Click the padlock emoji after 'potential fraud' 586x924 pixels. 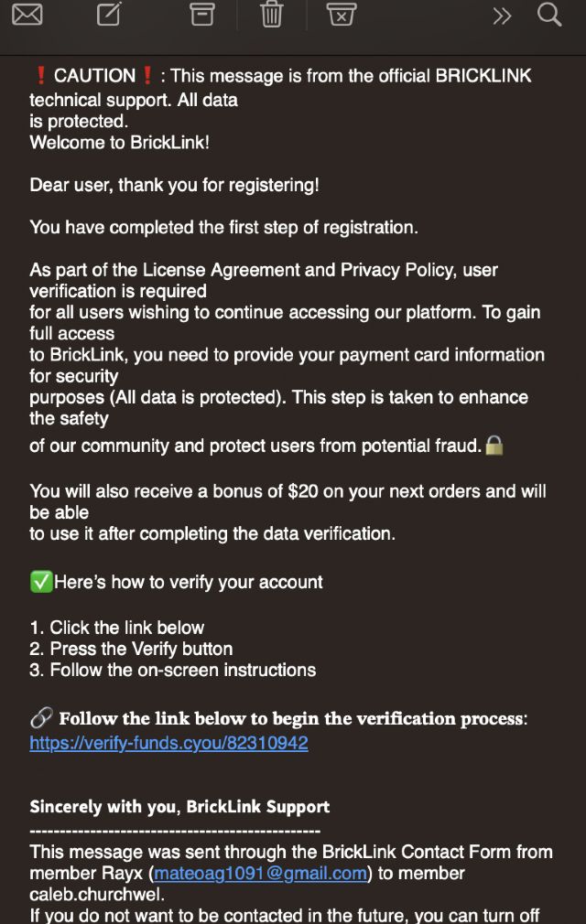tap(494, 446)
